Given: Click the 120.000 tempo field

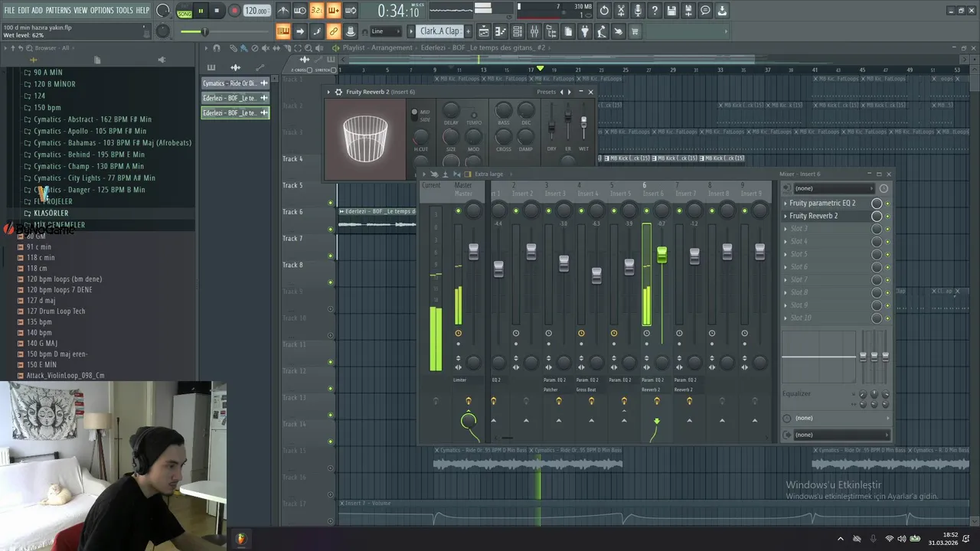Looking at the screenshot, I should 256,11.
